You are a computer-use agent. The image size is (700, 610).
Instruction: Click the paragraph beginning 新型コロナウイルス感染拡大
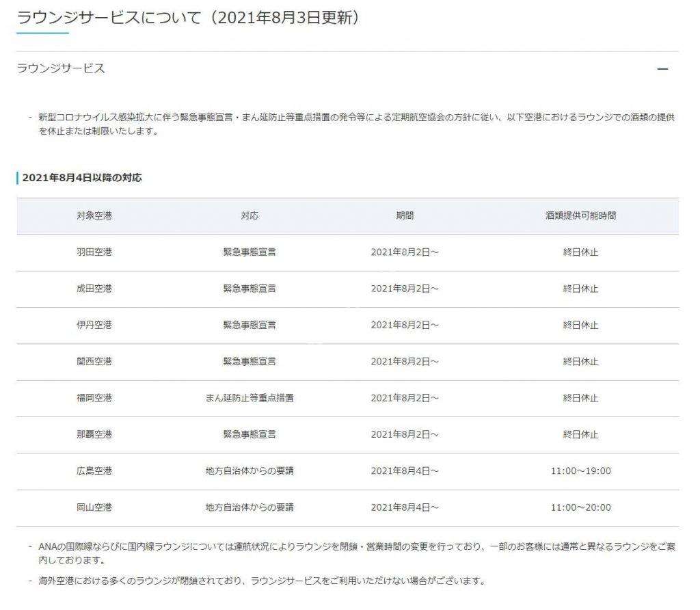coord(356,124)
